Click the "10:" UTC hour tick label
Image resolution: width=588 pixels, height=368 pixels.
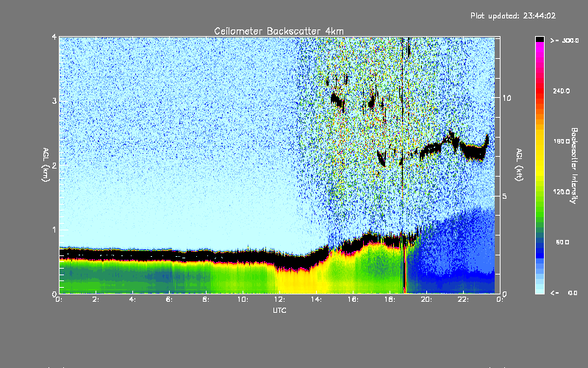click(x=243, y=300)
